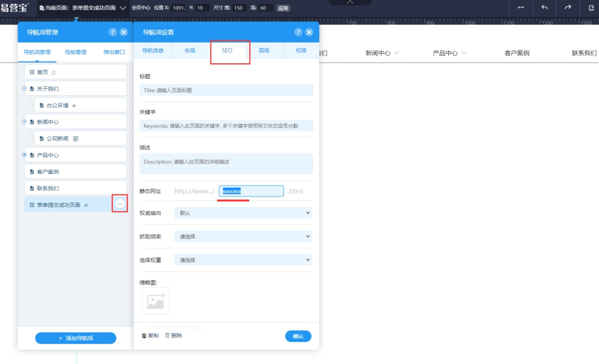The width and height of the screenshot is (599, 364).
Task: Click the three-dot button on 表单提交成功页面
Action: click(x=120, y=204)
